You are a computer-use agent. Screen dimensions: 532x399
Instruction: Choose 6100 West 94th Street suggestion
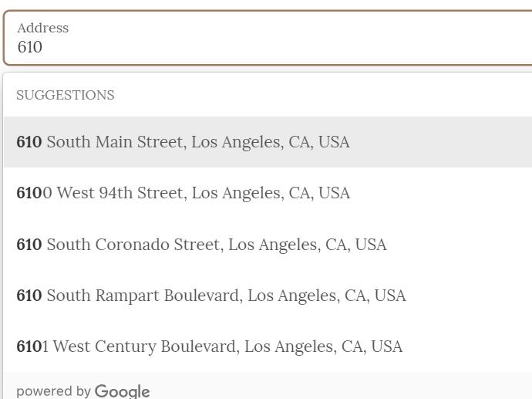[268, 193]
